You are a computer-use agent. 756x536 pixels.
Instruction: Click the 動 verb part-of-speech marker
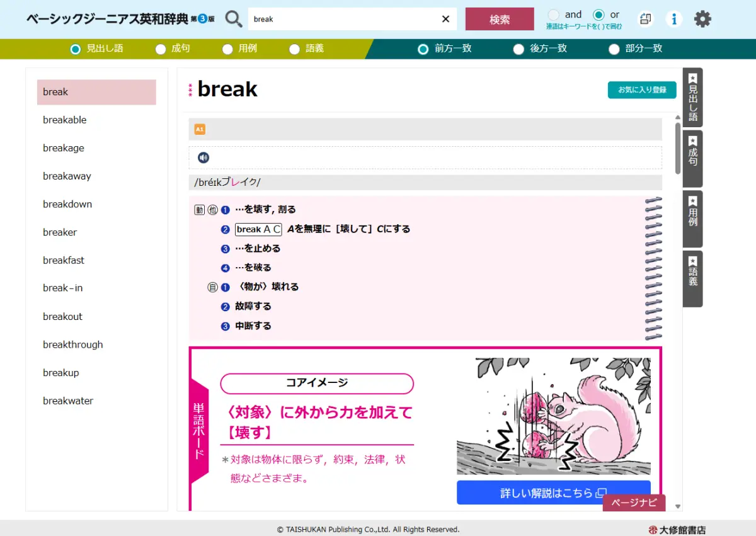point(199,210)
